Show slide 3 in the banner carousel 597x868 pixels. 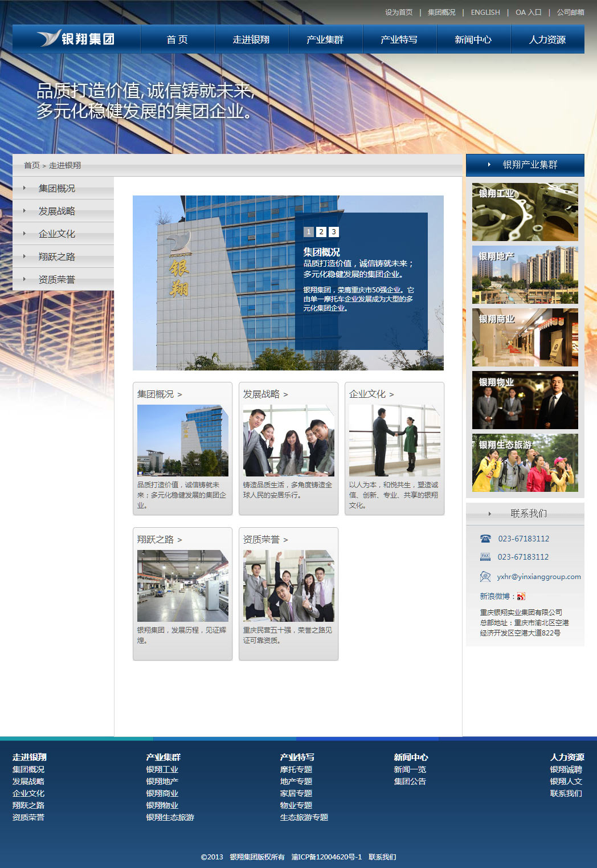(334, 232)
